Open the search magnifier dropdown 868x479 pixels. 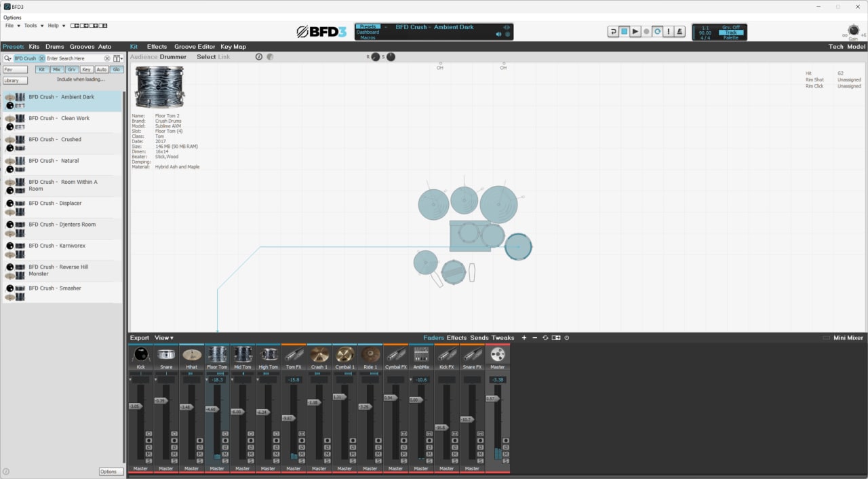(8, 58)
